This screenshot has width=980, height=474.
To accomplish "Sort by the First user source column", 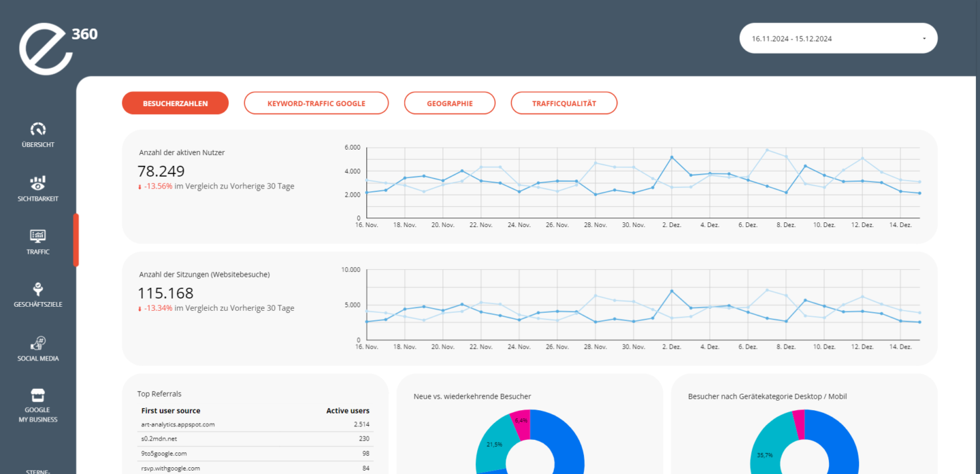I will 171,411.
